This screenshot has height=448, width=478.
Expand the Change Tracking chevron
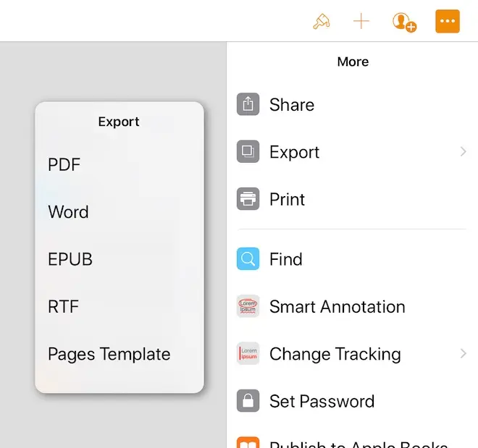[463, 354]
